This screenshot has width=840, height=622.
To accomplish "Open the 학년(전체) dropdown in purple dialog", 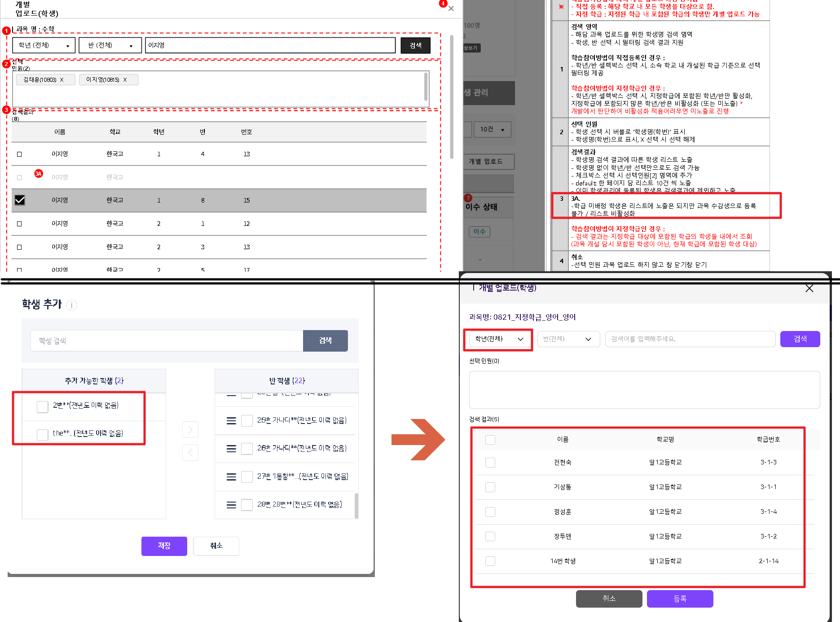I will click(x=499, y=339).
